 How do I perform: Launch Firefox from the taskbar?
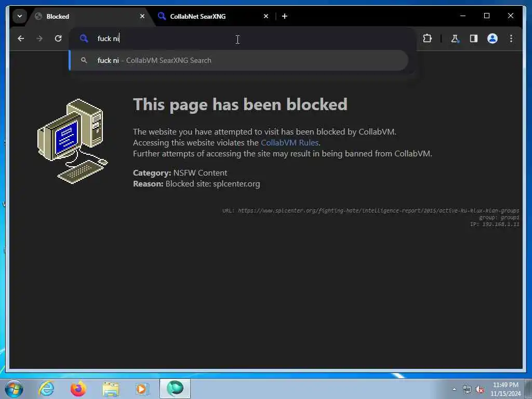[x=78, y=389]
